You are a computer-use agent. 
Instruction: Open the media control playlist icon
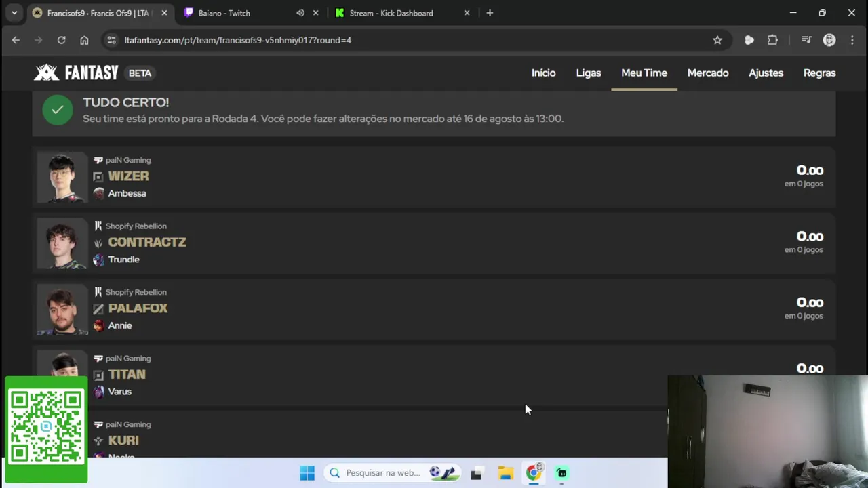click(x=806, y=40)
